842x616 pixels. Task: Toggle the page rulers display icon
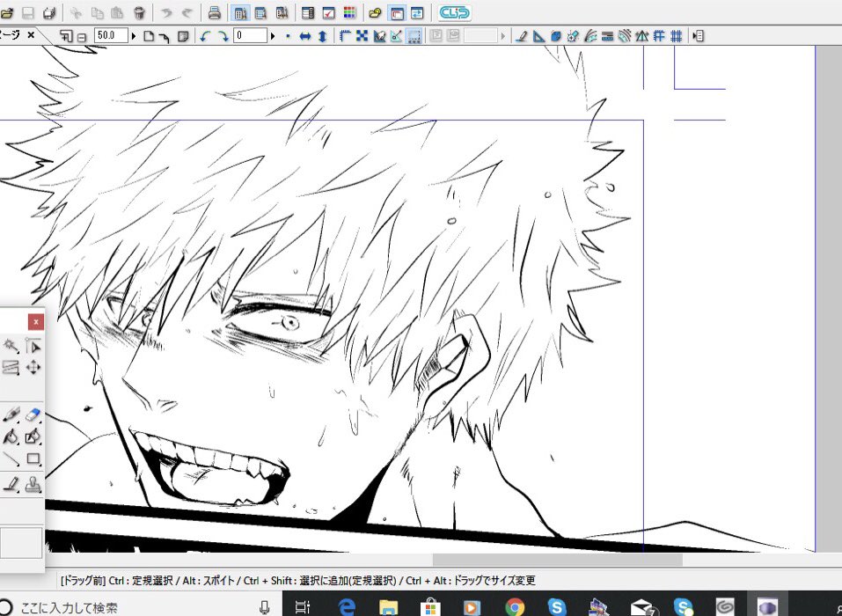(345, 36)
